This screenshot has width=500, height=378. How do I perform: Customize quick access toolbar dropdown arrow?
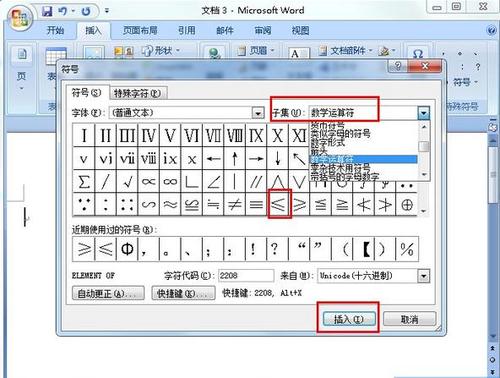click(x=107, y=11)
